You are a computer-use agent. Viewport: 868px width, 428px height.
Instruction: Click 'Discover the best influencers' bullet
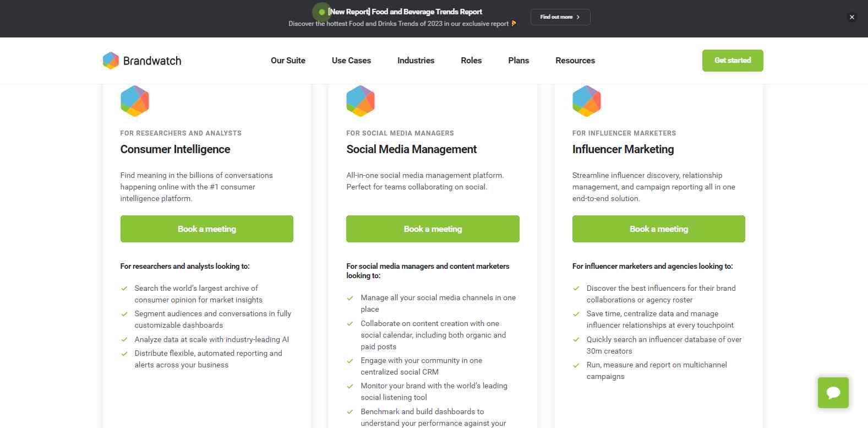click(x=661, y=294)
